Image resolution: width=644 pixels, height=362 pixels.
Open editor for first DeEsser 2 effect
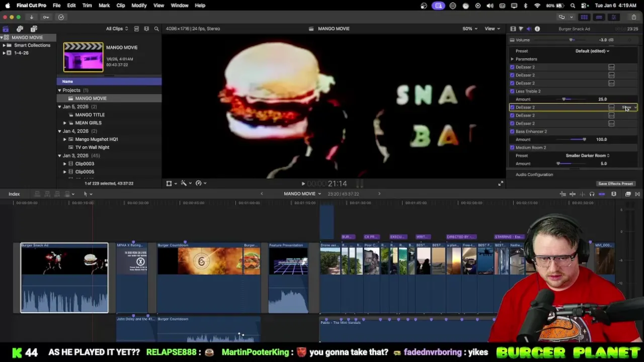[x=611, y=67]
